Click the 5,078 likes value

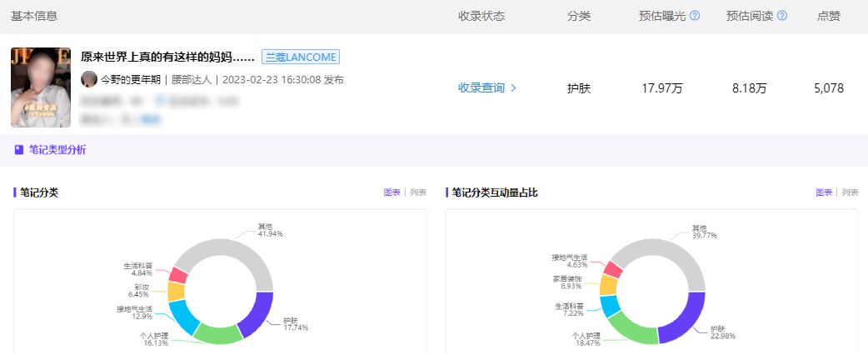coord(829,88)
